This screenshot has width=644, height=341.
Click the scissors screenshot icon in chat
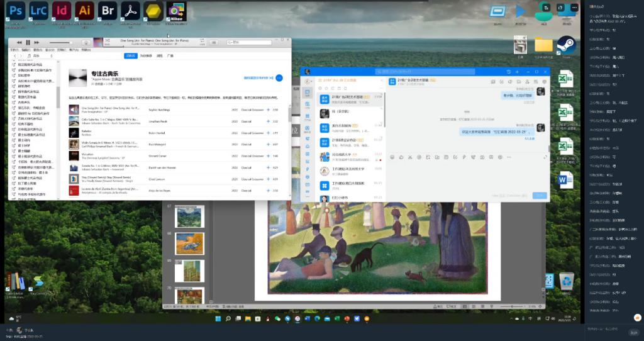(410, 157)
